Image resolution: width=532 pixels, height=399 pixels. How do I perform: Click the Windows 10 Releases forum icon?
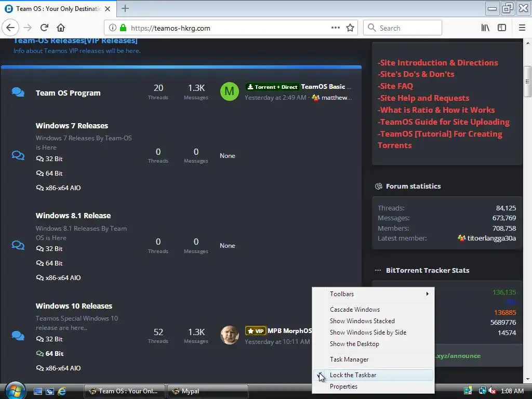[18, 336]
